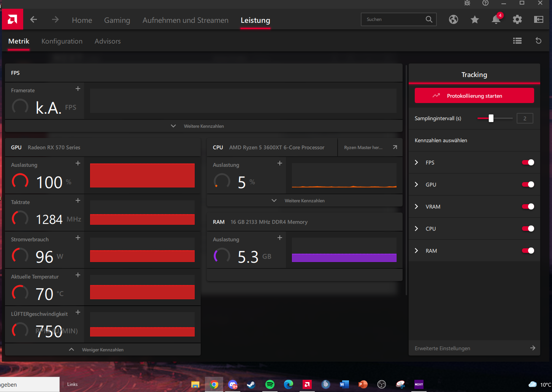Switch to Advisors sub-tab
Screen dimensions: 552x392
(x=108, y=41)
